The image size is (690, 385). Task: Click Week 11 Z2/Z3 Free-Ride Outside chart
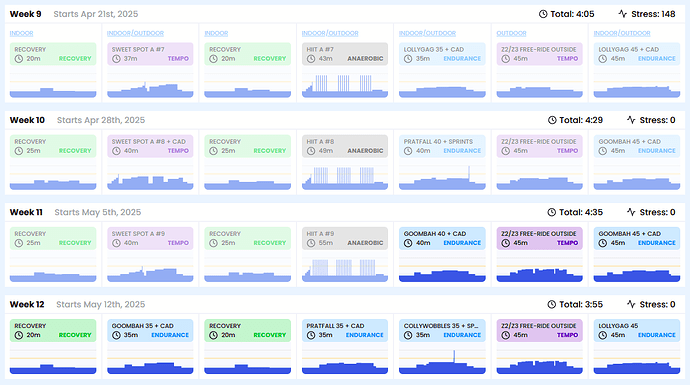coord(540,269)
